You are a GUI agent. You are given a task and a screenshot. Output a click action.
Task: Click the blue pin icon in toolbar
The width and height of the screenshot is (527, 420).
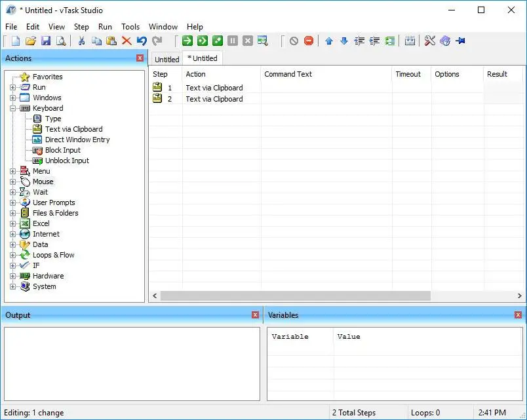(x=460, y=41)
